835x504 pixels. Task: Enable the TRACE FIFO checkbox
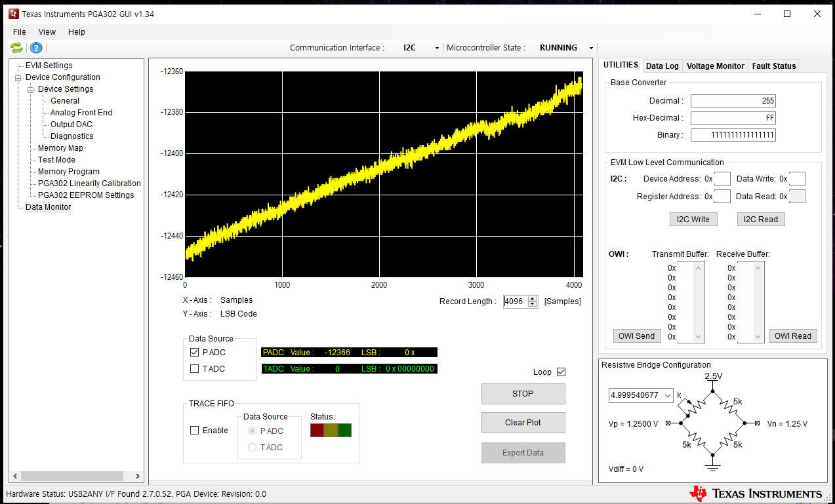[194, 431]
